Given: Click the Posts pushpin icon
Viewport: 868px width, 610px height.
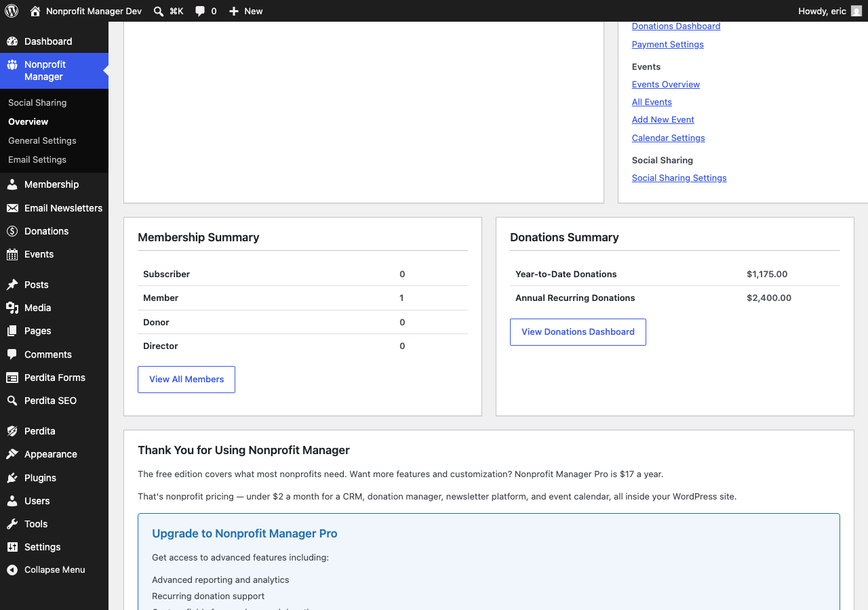Looking at the screenshot, I should click(x=12, y=285).
